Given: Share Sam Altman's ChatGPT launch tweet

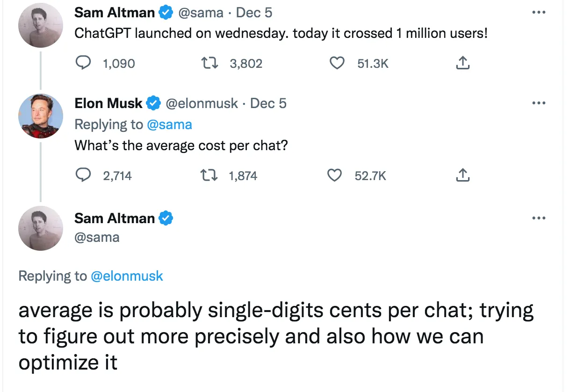Looking at the screenshot, I should coord(462,63).
